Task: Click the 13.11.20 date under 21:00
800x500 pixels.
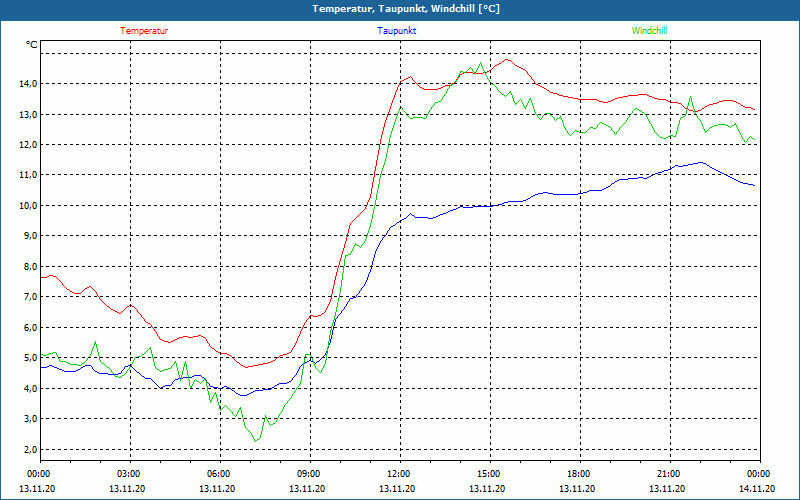Action: [667, 488]
